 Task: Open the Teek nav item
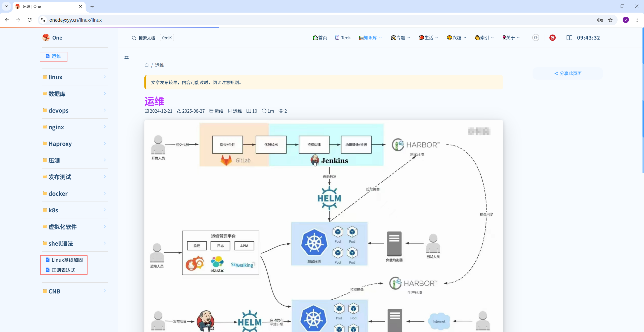pyautogui.click(x=343, y=38)
